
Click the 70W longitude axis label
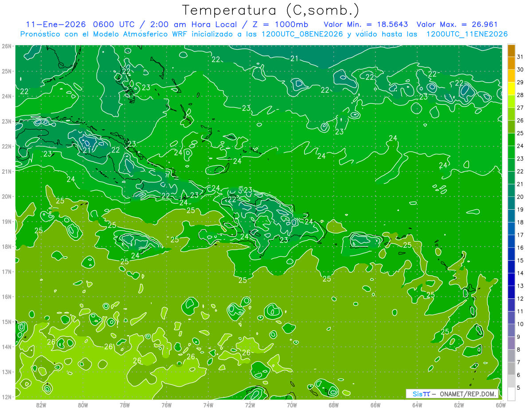292,405
